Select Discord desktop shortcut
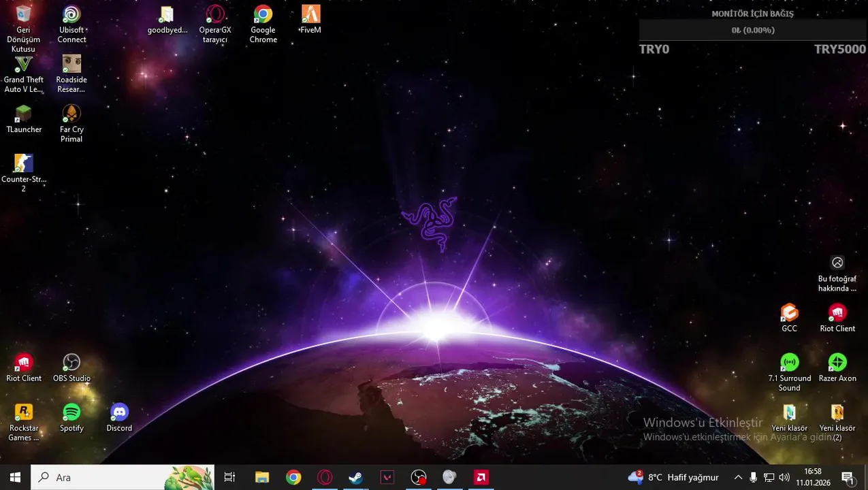 coord(119,418)
